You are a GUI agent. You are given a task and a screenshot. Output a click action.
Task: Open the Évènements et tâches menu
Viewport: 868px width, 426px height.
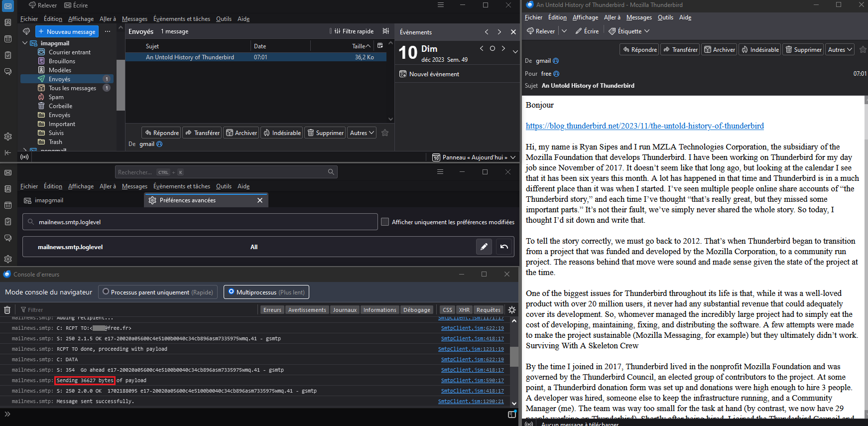181,19
